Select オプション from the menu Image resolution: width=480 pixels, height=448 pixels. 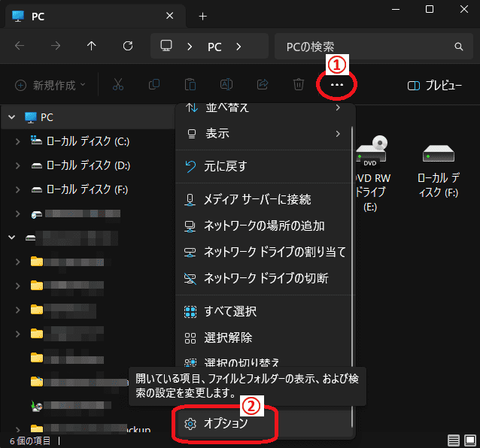click(x=226, y=424)
